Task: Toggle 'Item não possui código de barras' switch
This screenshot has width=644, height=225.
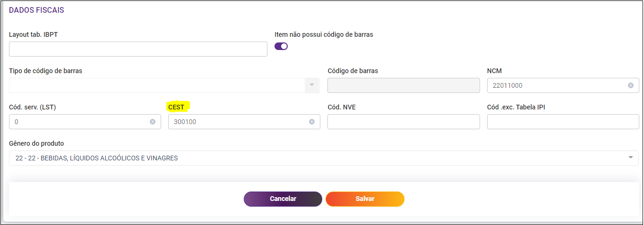Action: [281, 46]
